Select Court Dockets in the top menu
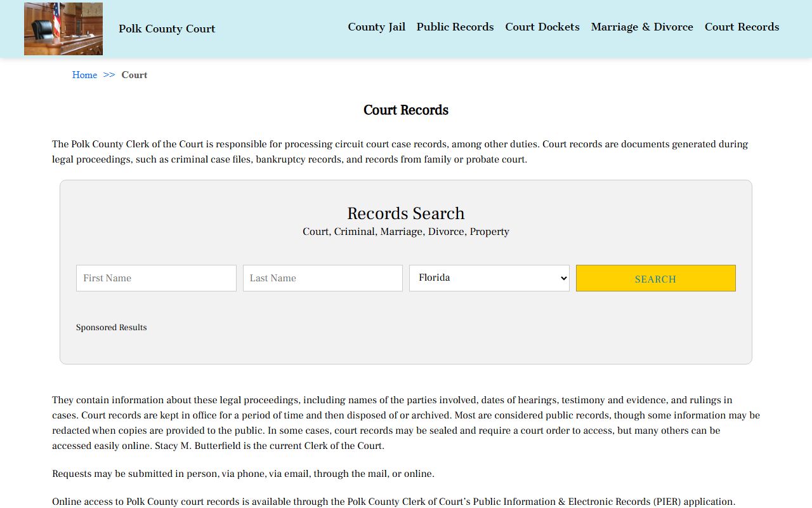 pyautogui.click(x=542, y=27)
